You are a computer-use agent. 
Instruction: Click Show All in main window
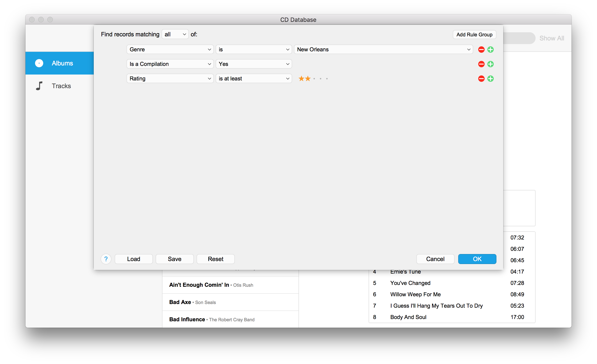pos(552,38)
